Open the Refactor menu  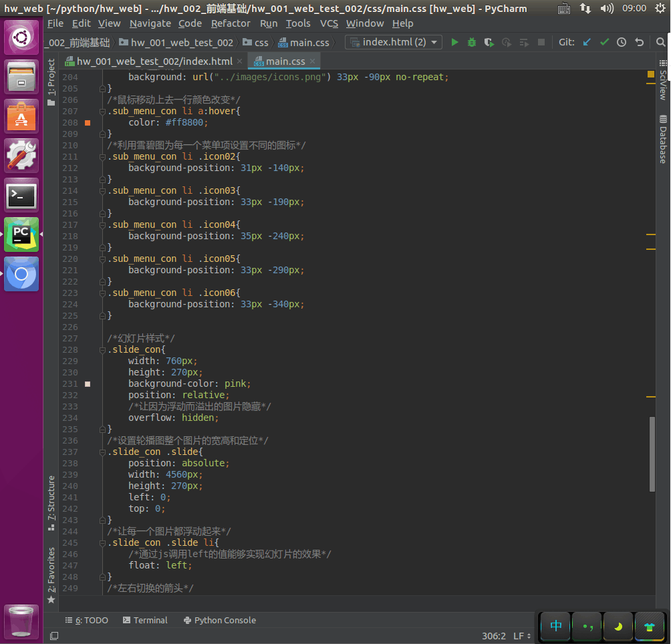(231, 23)
